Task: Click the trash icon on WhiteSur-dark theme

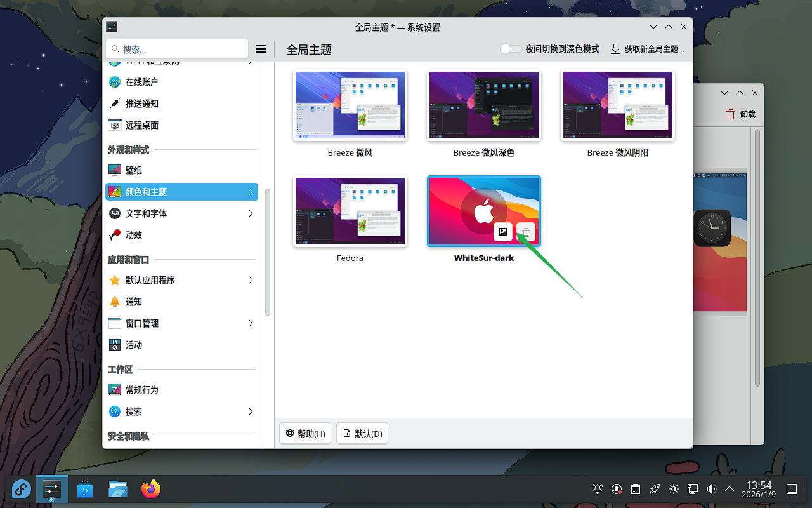Action: (526, 232)
